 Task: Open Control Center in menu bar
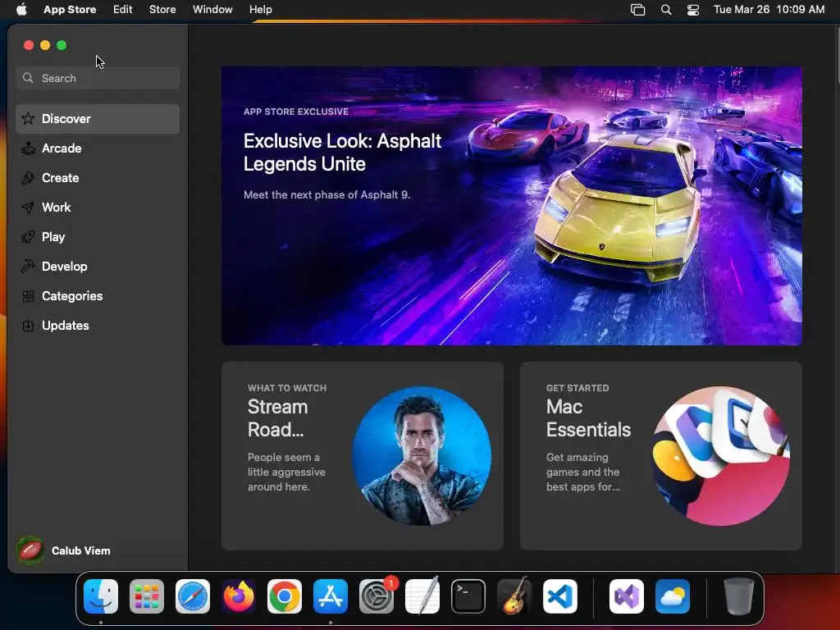[692, 10]
